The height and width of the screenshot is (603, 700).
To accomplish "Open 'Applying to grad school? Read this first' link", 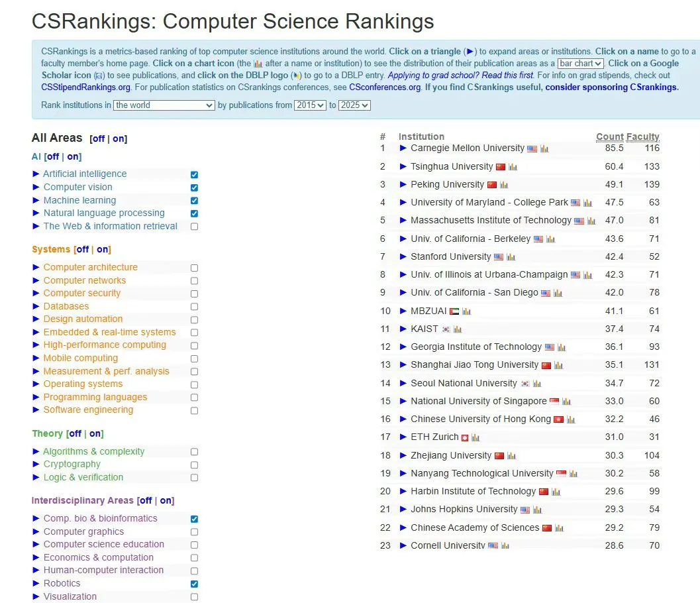I will (461, 75).
